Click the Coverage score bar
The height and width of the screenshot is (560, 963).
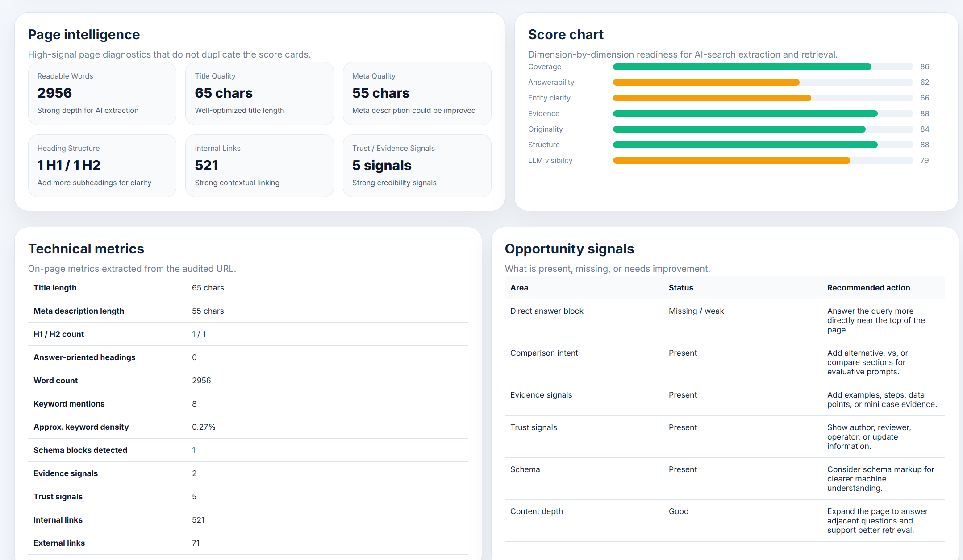(x=763, y=67)
